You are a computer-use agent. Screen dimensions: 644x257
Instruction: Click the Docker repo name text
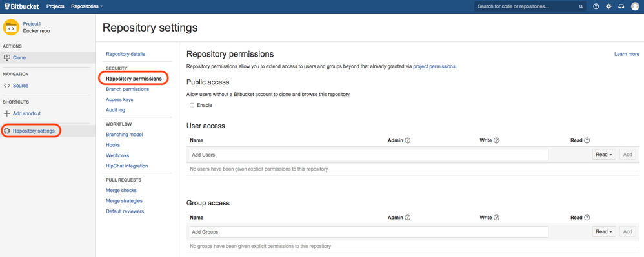[x=37, y=31]
